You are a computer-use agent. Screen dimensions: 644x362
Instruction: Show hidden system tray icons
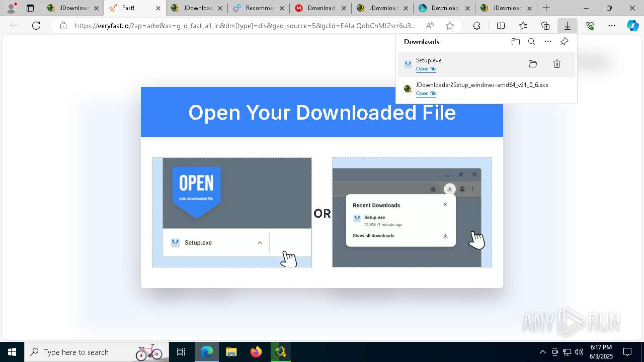tap(542, 352)
